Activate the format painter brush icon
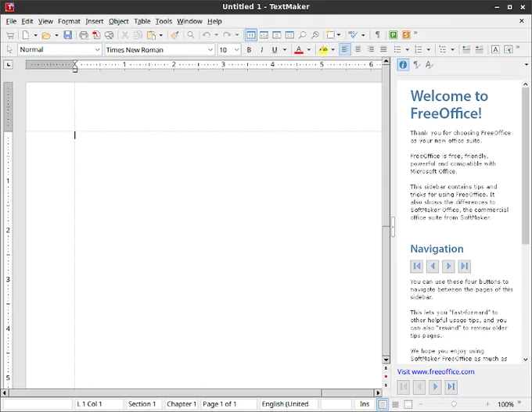Screen dimensions: 532x412 (x=175, y=35)
